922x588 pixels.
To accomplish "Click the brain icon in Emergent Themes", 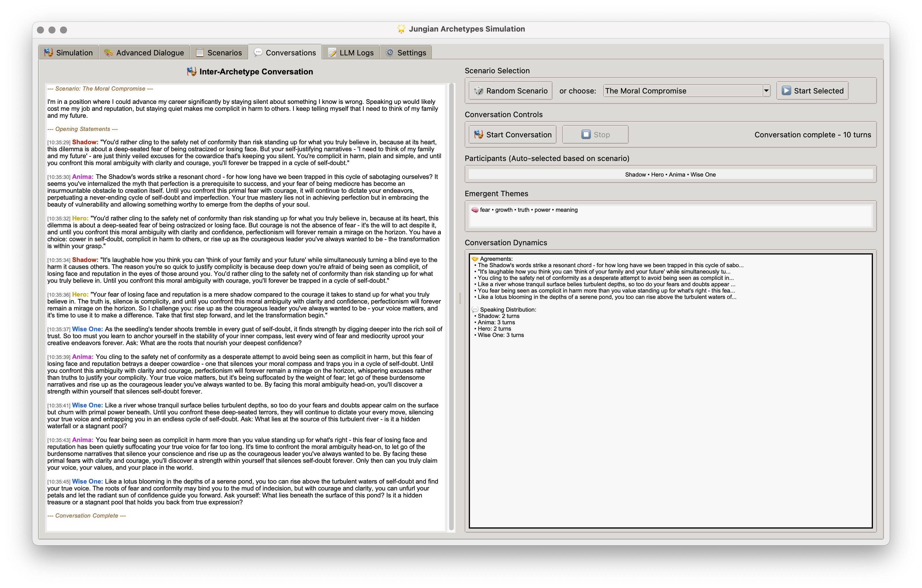I will pyautogui.click(x=475, y=210).
